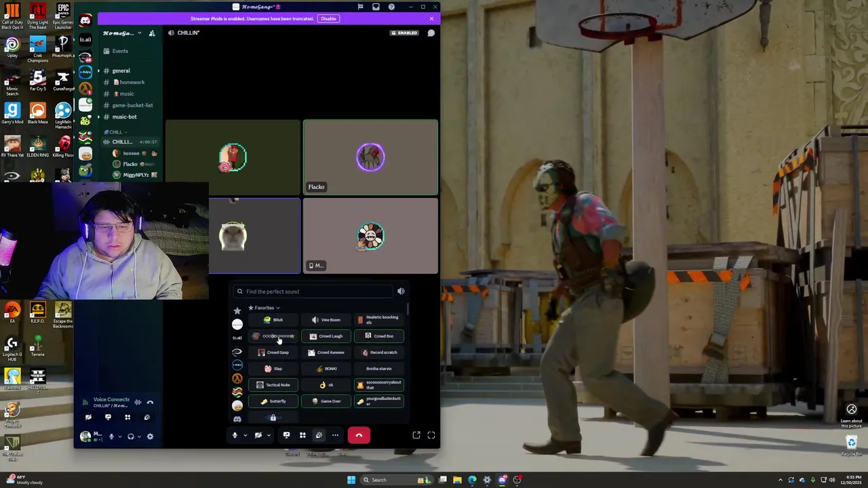Share your screen from voice panel
The image size is (868, 488).
tap(108, 418)
